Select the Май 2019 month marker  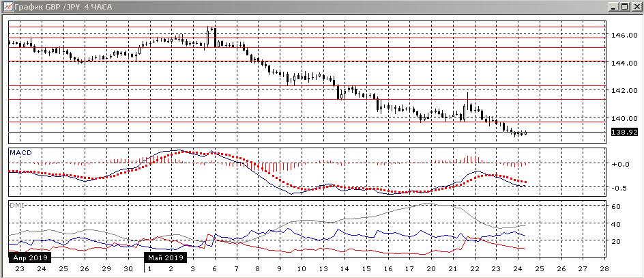[x=166, y=258]
